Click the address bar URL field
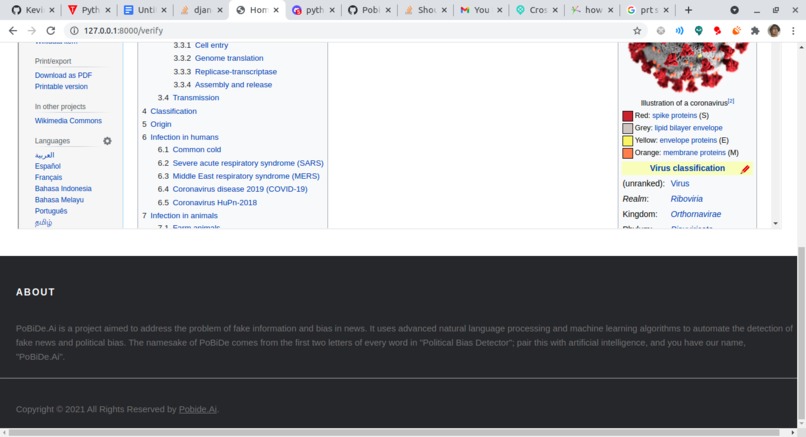 coord(355,31)
